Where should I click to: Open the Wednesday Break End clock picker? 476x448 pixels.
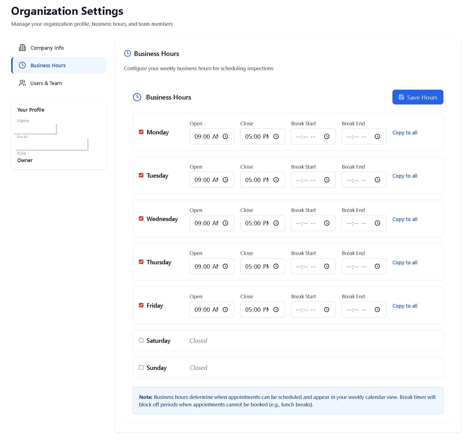[377, 223]
